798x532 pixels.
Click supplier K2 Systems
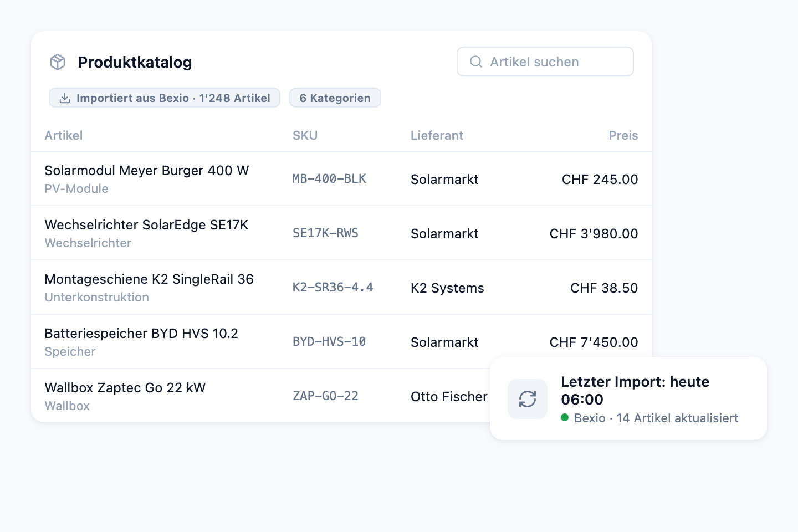(447, 288)
